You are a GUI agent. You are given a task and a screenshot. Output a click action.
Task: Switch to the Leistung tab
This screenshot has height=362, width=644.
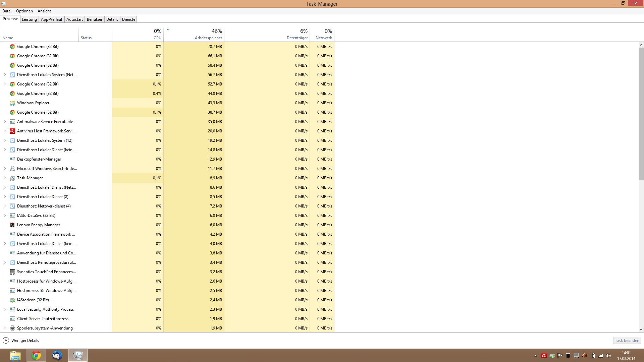click(x=29, y=19)
